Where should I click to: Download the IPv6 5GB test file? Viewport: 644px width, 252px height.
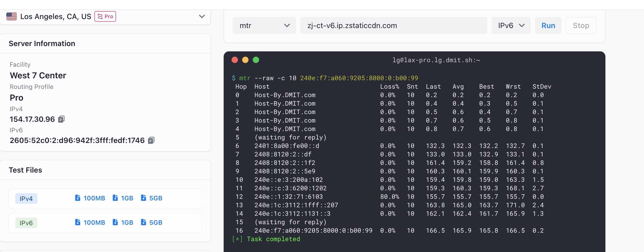pos(151,222)
